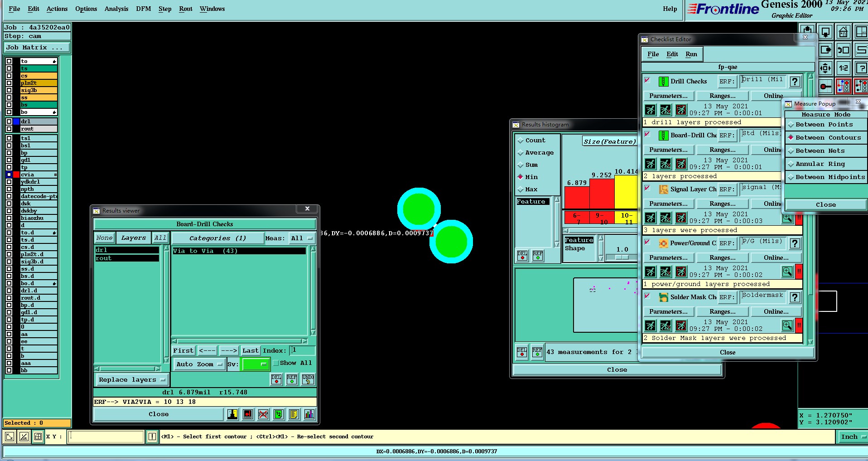Click the Last button in Results viewer
868x461 pixels.
point(250,350)
